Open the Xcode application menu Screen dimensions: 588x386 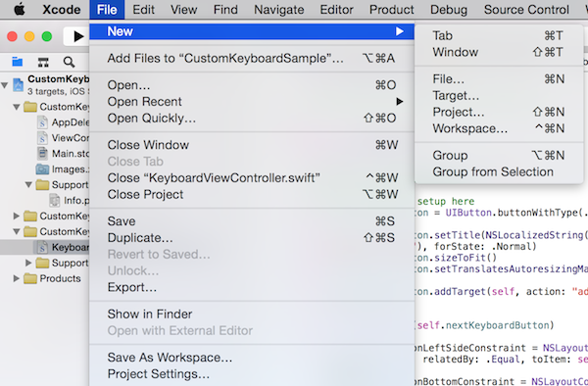[x=62, y=9]
